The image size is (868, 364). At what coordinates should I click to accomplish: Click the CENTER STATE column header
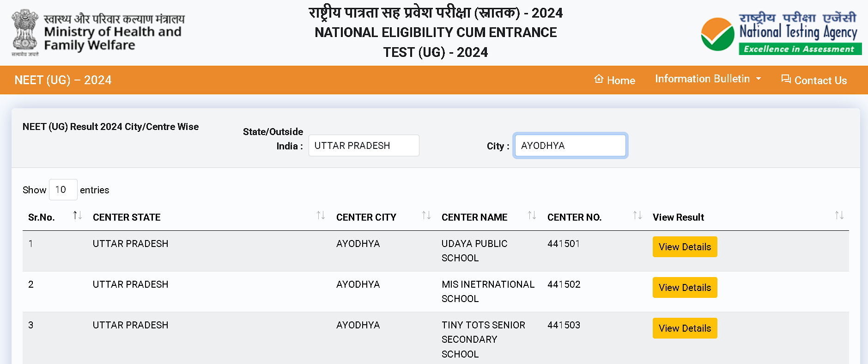click(x=127, y=217)
